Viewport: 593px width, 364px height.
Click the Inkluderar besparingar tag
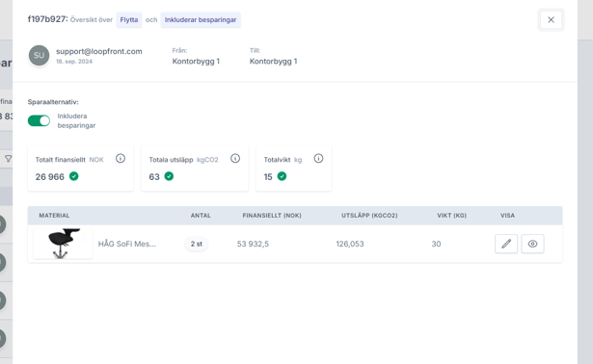tap(201, 20)
